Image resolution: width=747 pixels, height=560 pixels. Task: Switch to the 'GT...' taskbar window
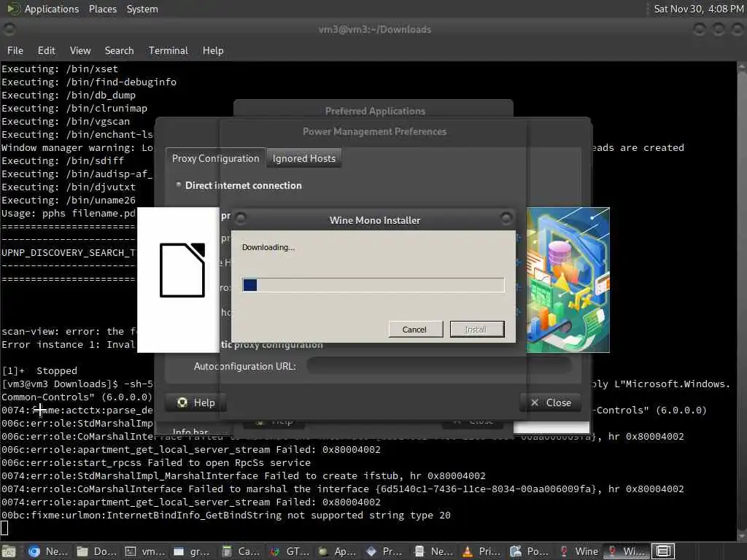(x=290, y=551)
